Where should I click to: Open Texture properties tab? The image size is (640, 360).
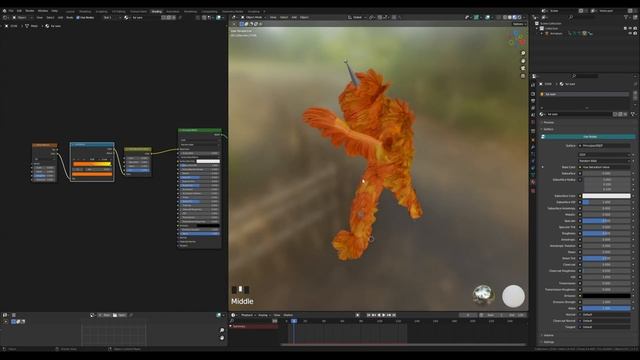(x=533, y=191)
